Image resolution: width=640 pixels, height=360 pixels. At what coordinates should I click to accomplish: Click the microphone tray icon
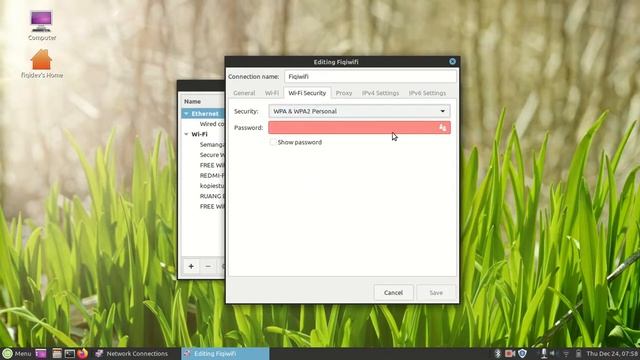[544, 353]
